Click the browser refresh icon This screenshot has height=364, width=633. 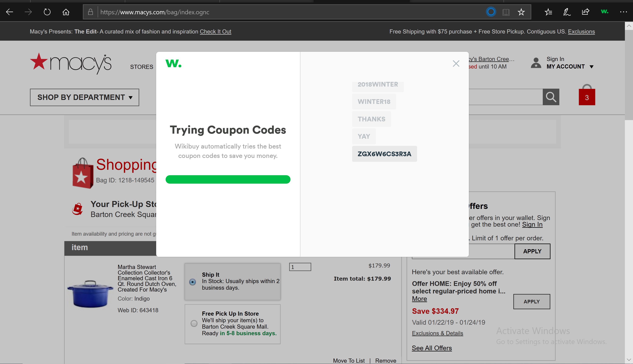[47, 12]
